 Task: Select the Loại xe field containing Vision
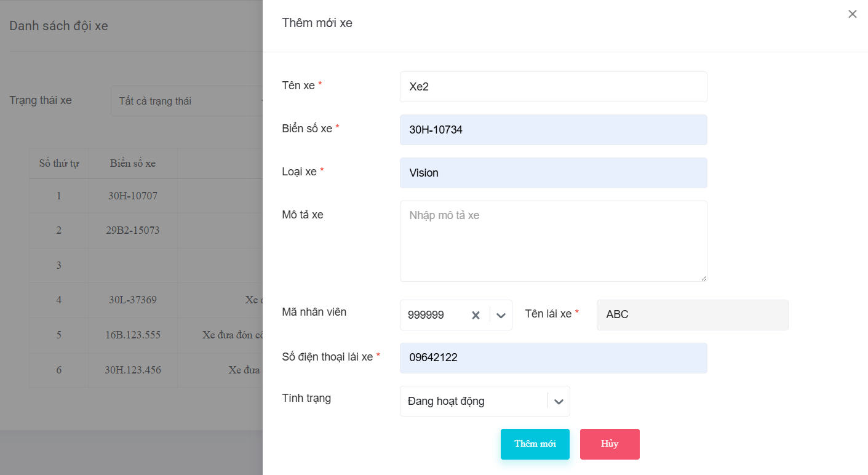[553, 173]
